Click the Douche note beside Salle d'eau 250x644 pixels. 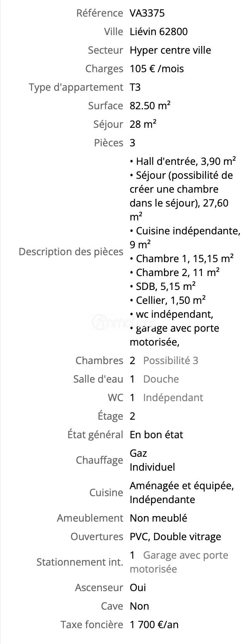[161, 379]
